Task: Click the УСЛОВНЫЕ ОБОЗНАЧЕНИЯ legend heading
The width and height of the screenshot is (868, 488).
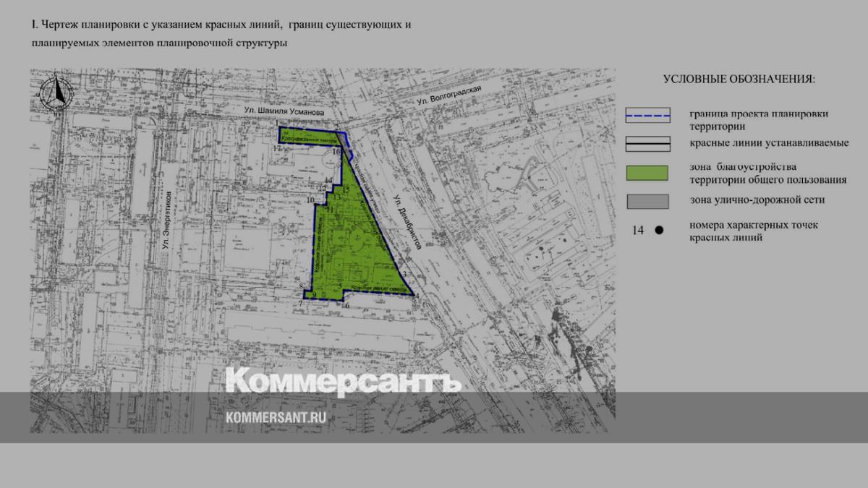Action: click(x=739, y=79)
